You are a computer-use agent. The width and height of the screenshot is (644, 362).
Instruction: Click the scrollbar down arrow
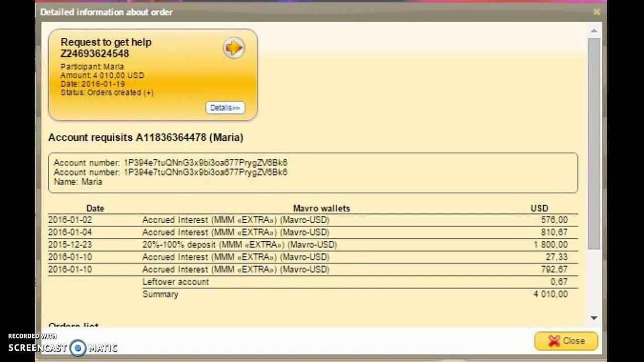594,318
